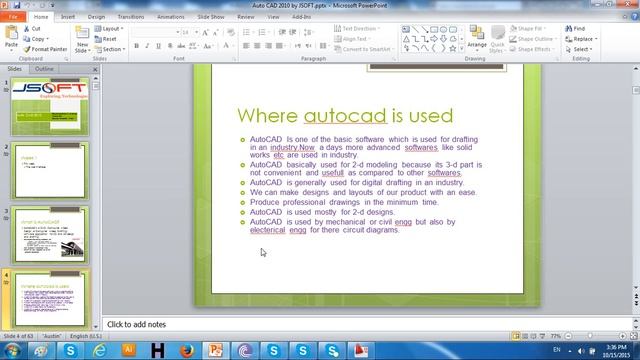640x360 pixels.
Task: Click the notes field to add notes
Action: [367, 324]
